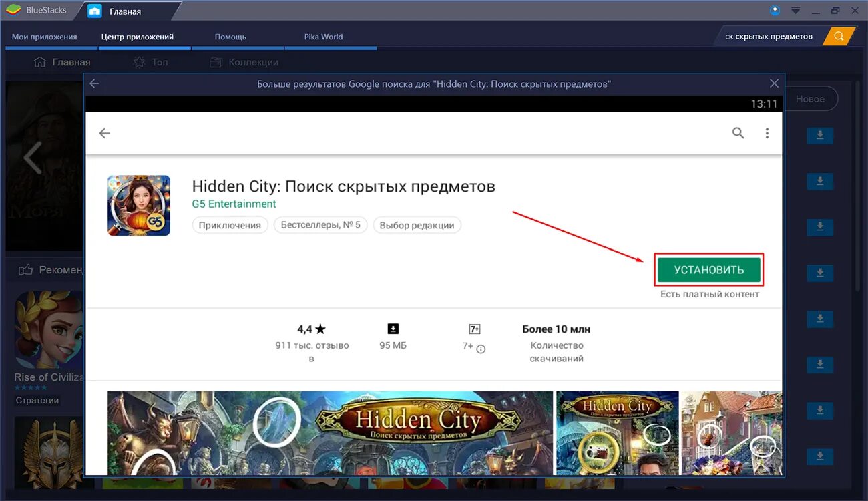Select the Приключения category chip
The width and height of the screenshot is (868, 501).
[230, 225]
